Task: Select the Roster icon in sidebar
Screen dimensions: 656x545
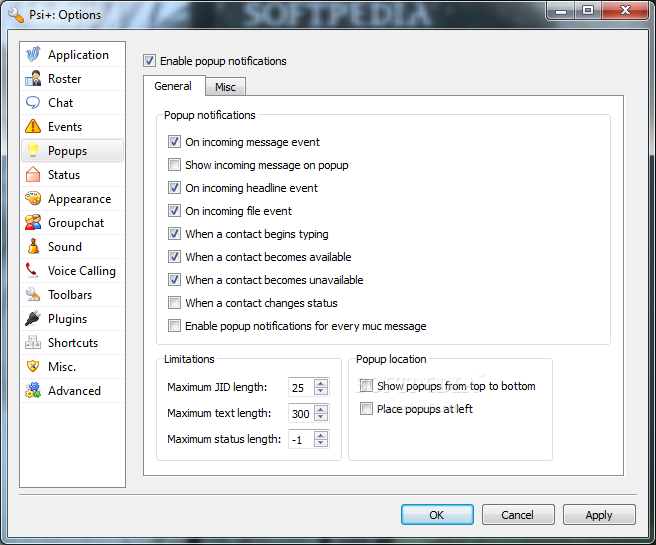Action: coord(33,79)
